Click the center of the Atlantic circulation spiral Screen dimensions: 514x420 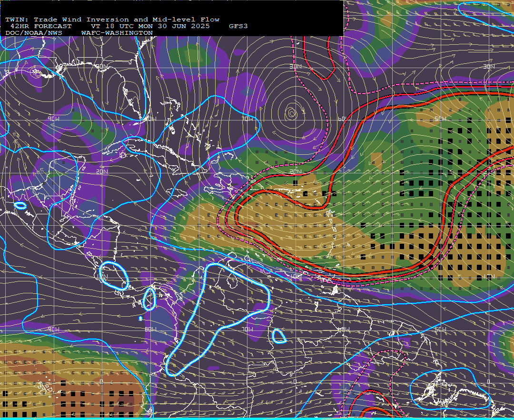[291, 113]
